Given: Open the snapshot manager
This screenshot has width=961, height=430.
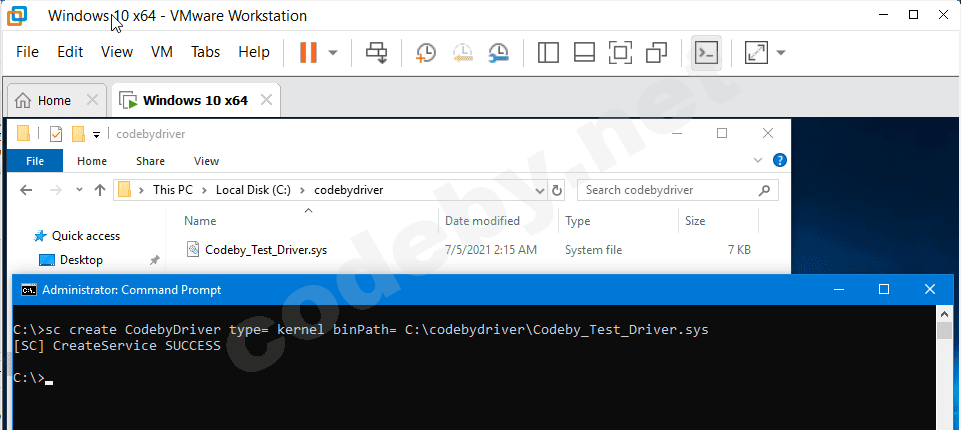Looking at the screenshot, I should (498, 53).
